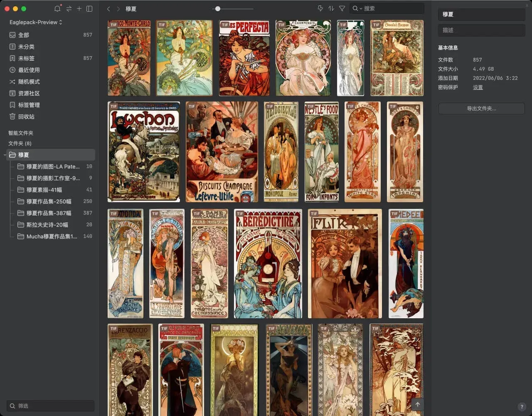Go forward with the right chevron
Viewport: 532px width, 416px height.
click(118, 9)
